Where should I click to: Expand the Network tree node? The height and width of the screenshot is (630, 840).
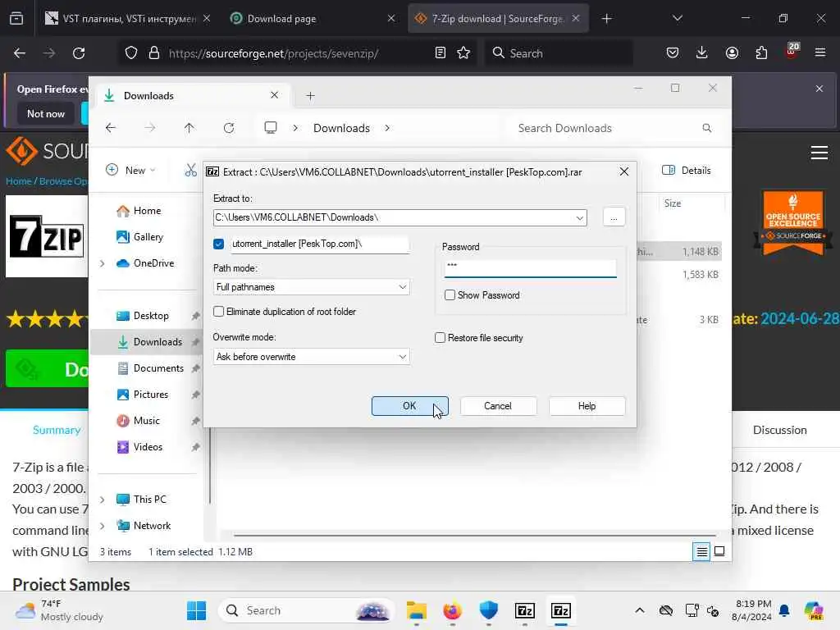tap(103, 526)
